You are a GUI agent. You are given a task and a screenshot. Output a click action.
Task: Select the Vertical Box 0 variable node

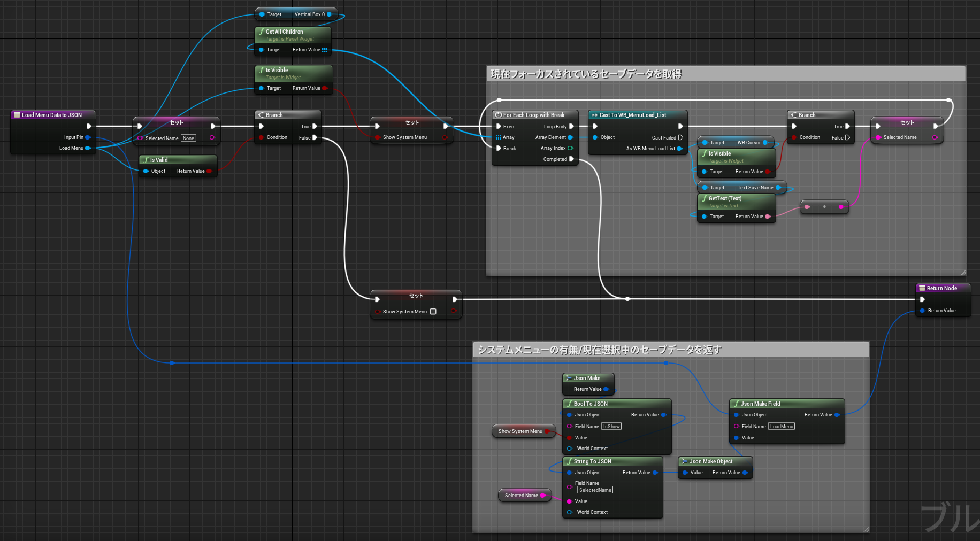(x=296, y=14)
